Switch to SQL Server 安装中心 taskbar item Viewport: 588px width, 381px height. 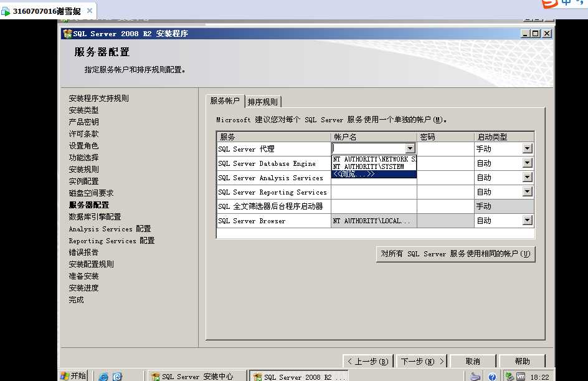[197, 376]
